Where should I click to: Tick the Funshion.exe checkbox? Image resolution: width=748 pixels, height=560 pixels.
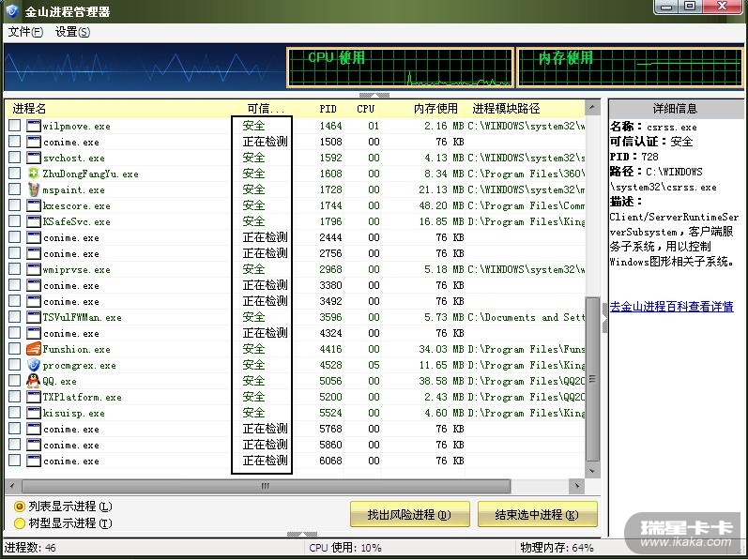15,348
